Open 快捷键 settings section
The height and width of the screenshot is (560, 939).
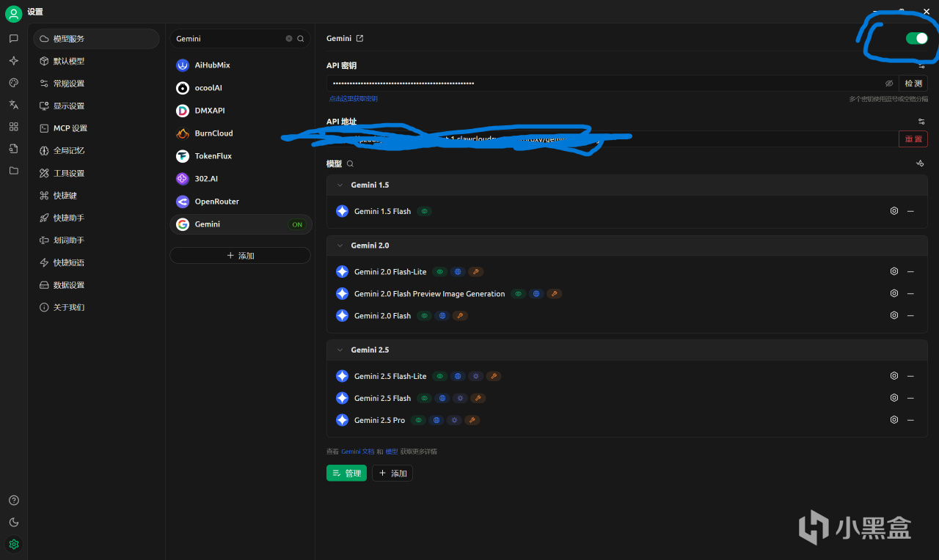coord(96,196)
